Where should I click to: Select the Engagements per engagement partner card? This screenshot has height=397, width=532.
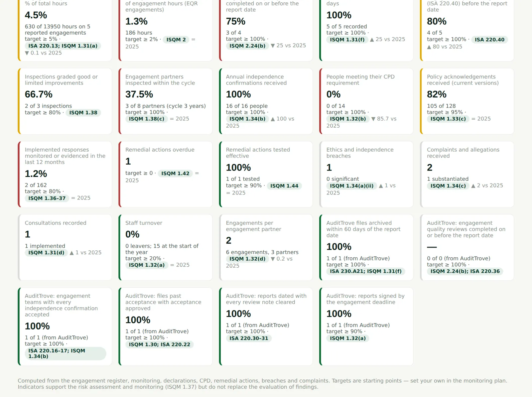point(266,247)
